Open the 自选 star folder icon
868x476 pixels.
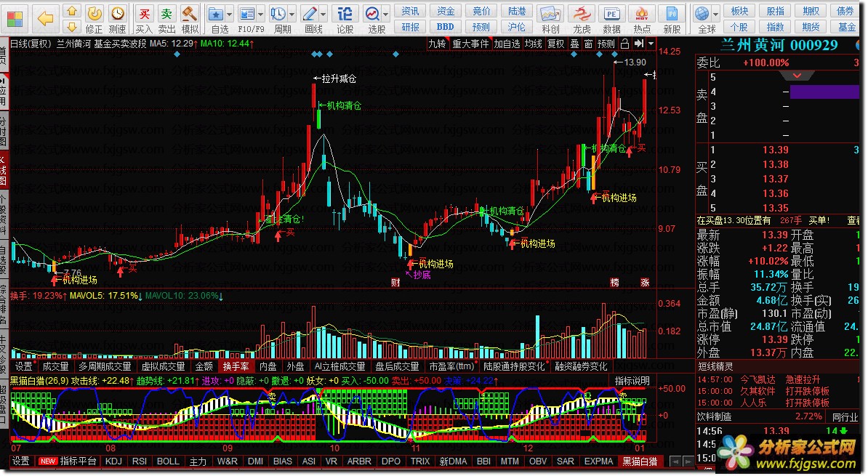pos(215,13)
